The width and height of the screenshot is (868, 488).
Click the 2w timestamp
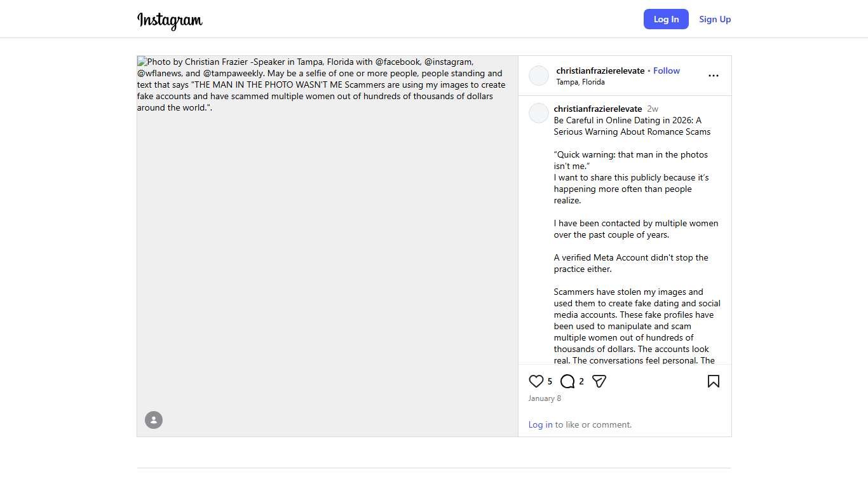tap(653, 109)
